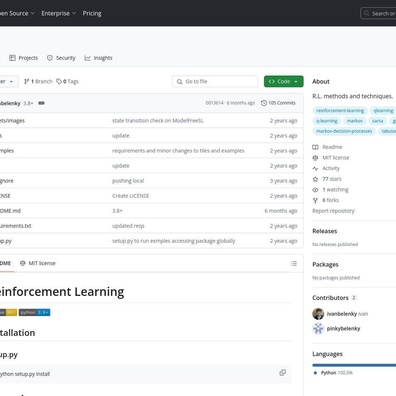Open 'requirements and minor changes' commit message

click(x=178, y=151)
